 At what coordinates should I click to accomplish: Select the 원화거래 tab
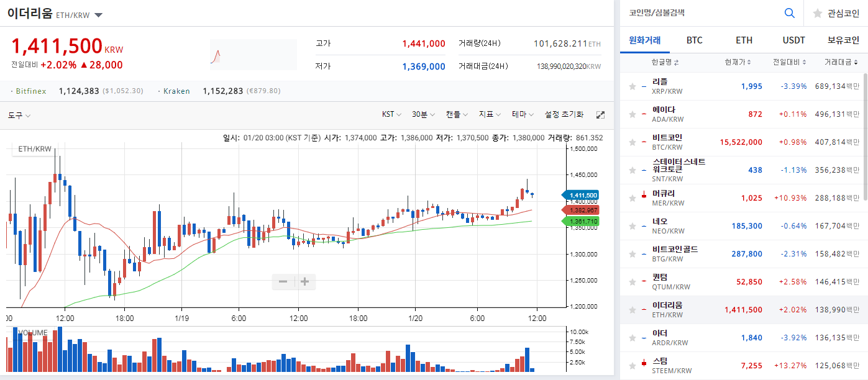[644, 40]
